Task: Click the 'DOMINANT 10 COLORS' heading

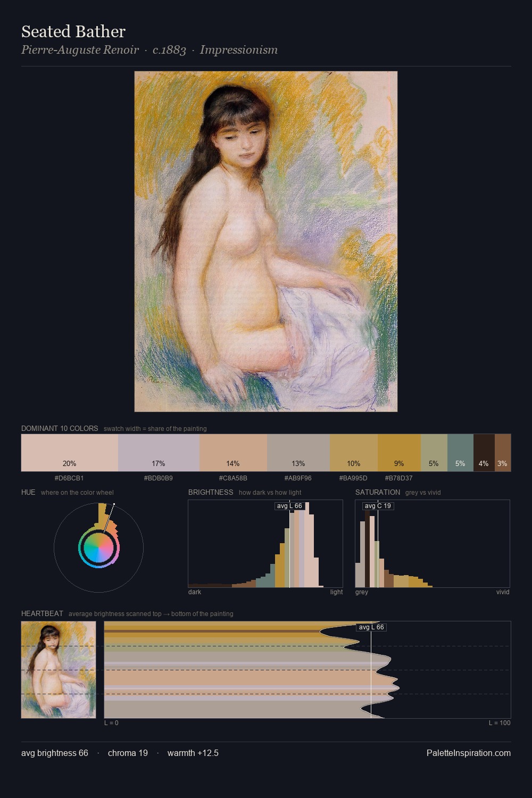Action: point(60,428)
